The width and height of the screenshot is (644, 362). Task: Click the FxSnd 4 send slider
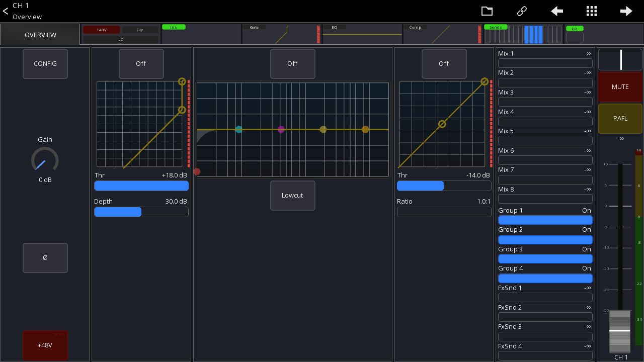[545, 356]
